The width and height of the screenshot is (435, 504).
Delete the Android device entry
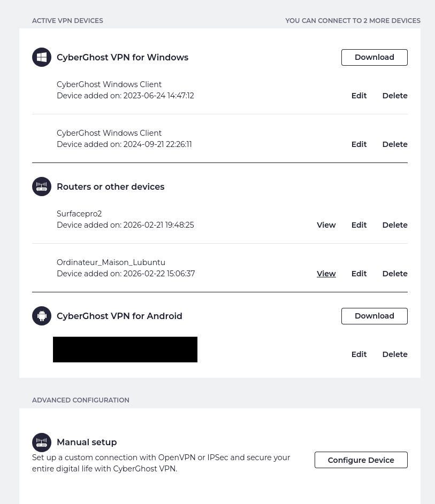(x=394, y=354)
